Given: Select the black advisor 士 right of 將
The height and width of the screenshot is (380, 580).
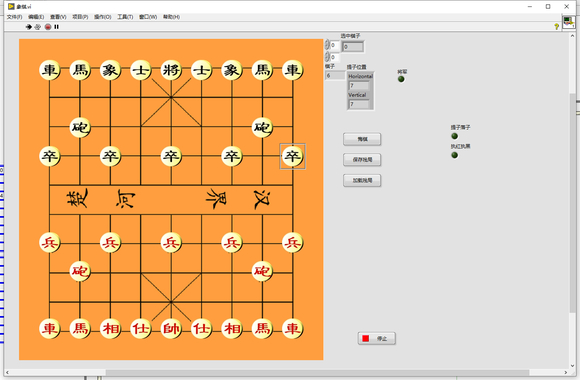Looking at the screenshot, I should point(202,70).
